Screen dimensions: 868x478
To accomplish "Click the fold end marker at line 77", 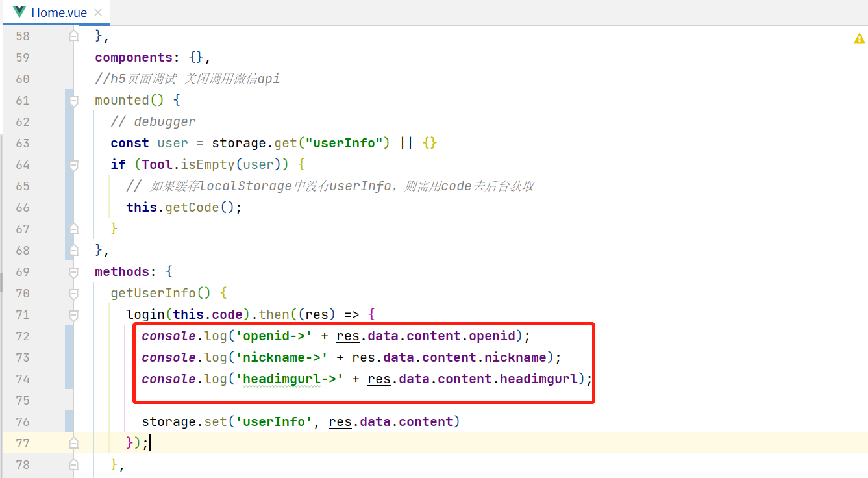I will 73,443.
